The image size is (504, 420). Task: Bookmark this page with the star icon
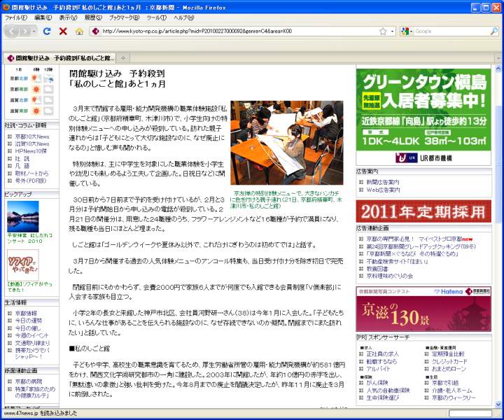pos(383,31)
